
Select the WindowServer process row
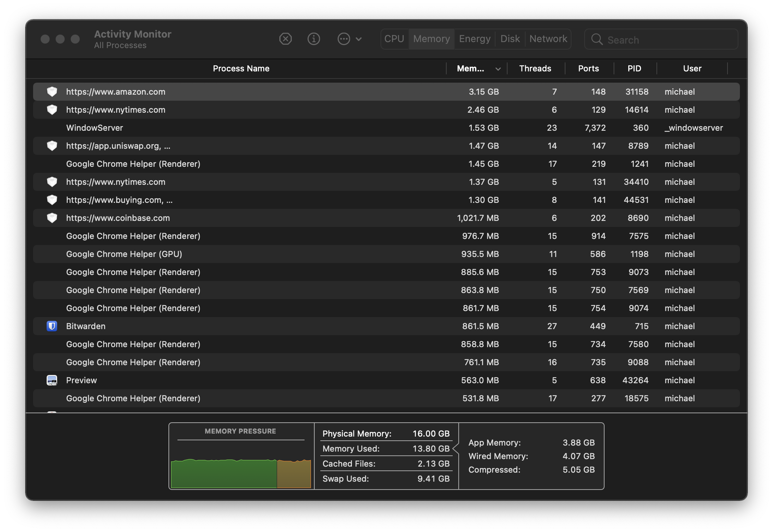[x=241, y=128]
